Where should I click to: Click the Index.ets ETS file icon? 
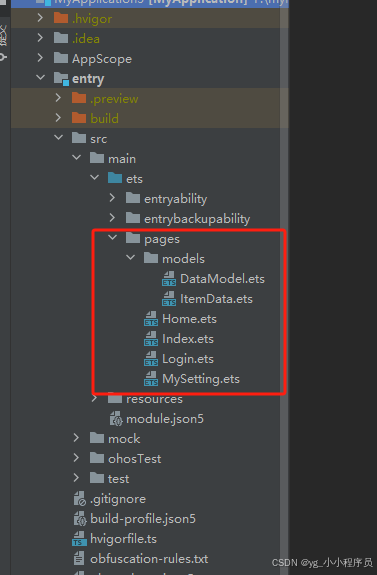click(151, 338)
